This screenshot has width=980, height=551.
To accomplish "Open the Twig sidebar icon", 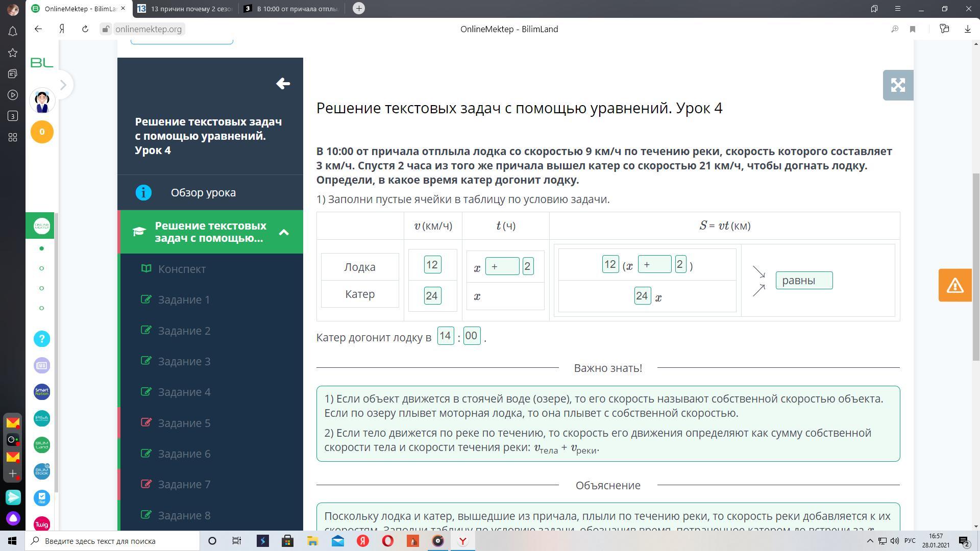I will [x=42, y=524].
